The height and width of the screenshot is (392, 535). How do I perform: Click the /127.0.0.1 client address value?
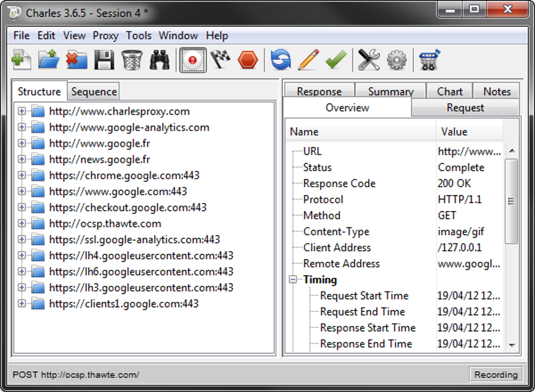coord(459,247)
